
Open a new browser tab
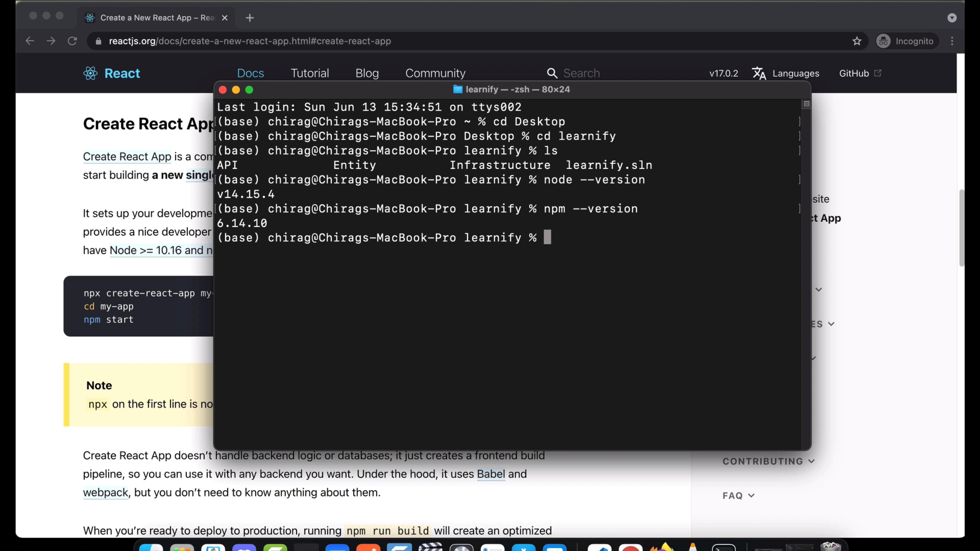tap(250, 18)
